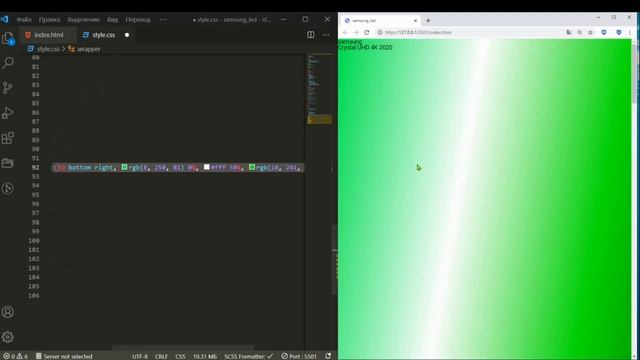Click errors and warnings status item

16,356
